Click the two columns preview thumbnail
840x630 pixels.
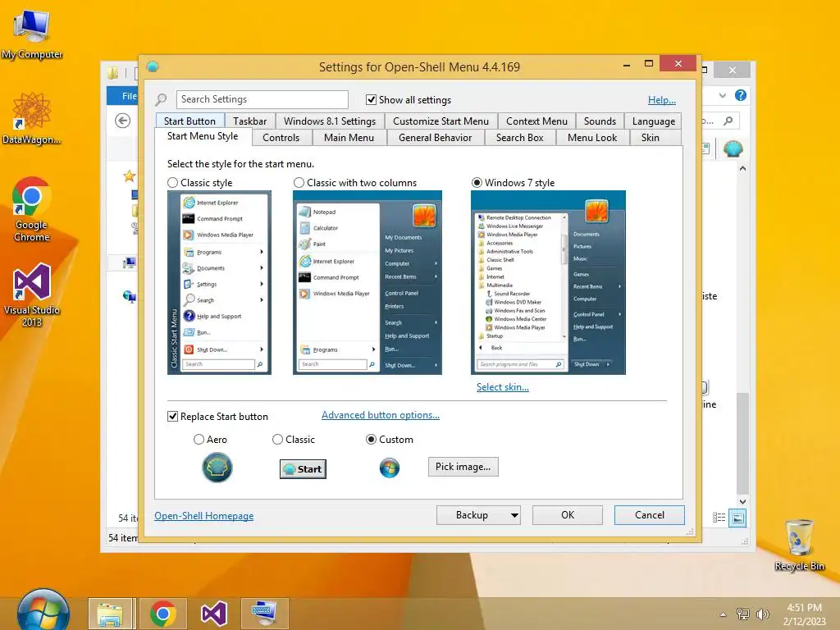(x=367, y=282)
